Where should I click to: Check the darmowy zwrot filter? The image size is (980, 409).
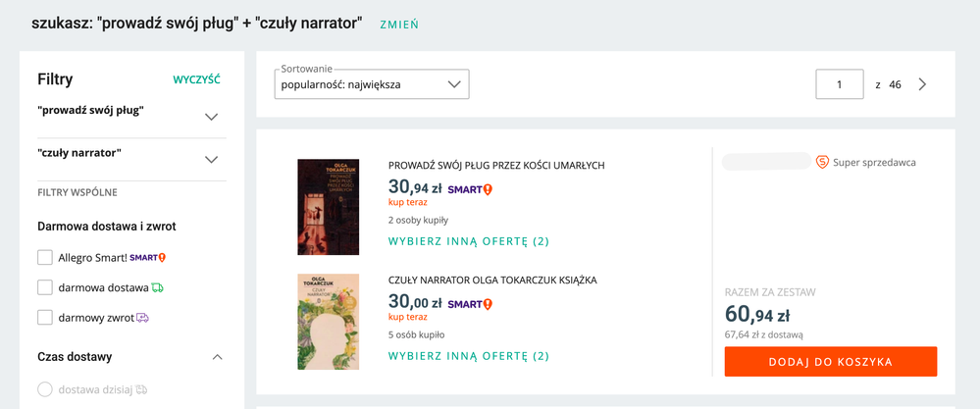pos(45,318)
